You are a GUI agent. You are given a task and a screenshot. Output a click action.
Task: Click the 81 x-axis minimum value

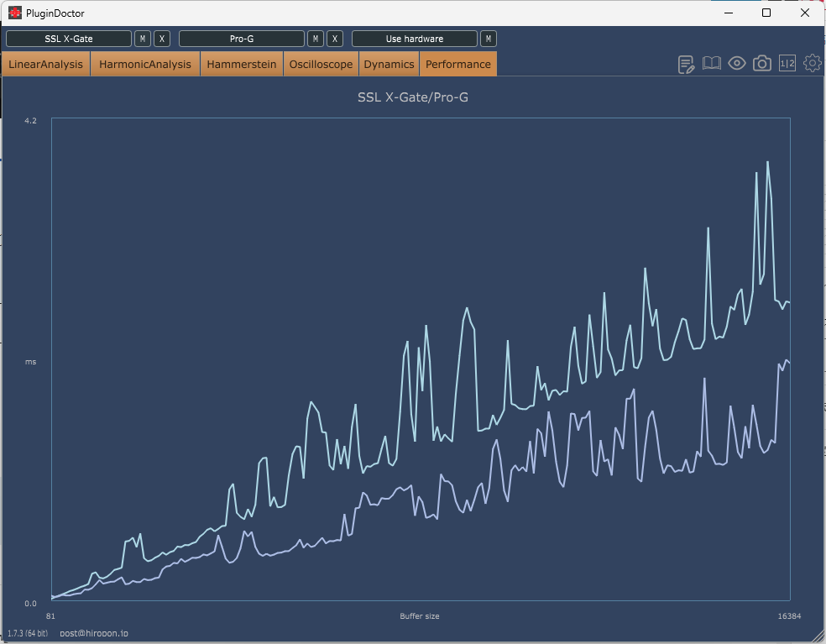pyautogui.click(x=50, y=616)
